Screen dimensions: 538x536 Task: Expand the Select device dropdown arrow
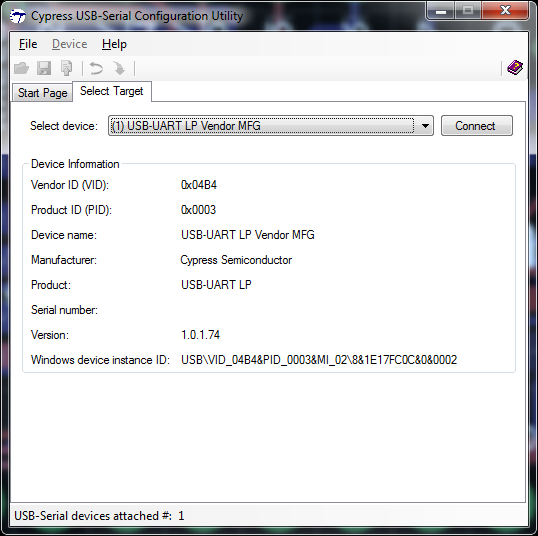click(x=425, y=126)
